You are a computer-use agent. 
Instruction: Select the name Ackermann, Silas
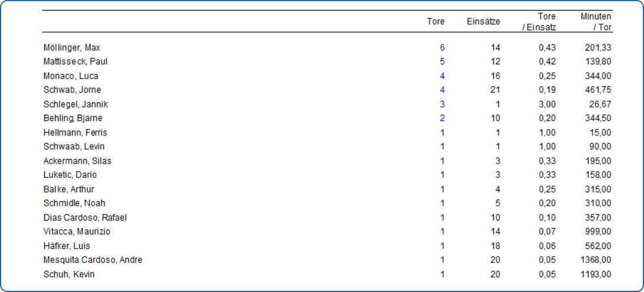tap(77, 161)
